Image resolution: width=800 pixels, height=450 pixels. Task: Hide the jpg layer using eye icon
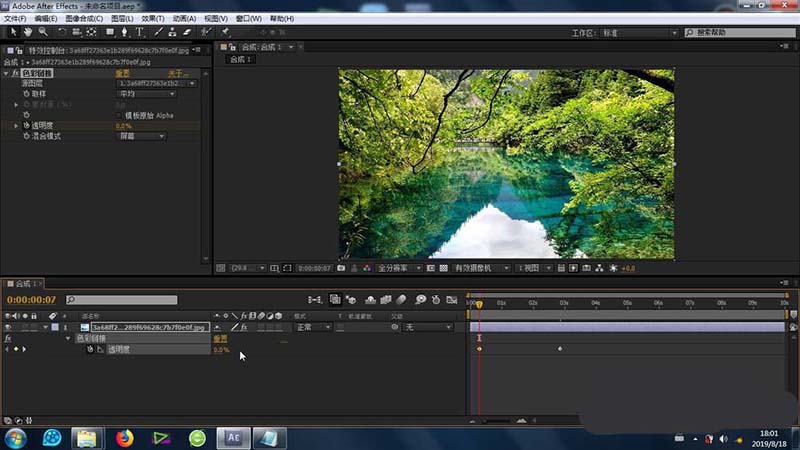click(8, 327)
